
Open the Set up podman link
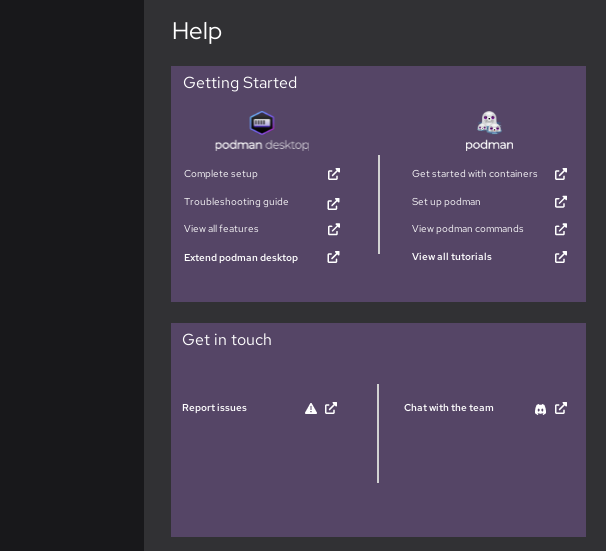(446, 202)
